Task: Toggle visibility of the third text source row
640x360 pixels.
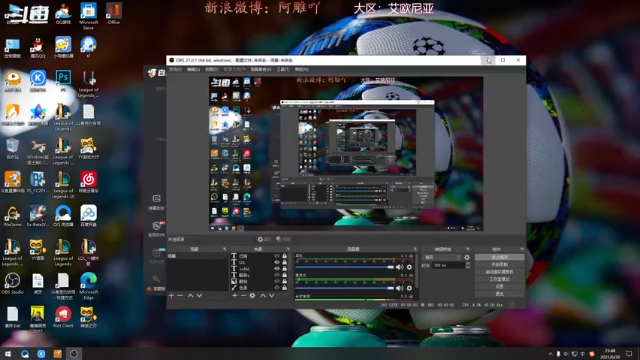Action: coord(277,269)
